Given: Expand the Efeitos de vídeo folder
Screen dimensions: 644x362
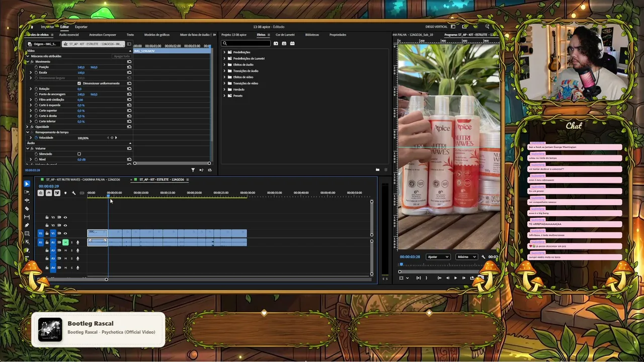Looking at the screenshot, I should coord(225,77).
